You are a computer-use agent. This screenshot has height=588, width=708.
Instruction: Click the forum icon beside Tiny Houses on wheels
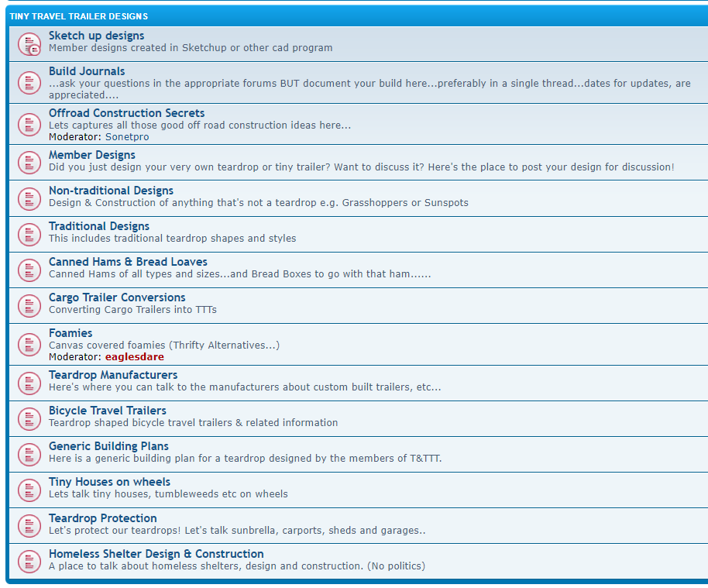coord(29,490)
